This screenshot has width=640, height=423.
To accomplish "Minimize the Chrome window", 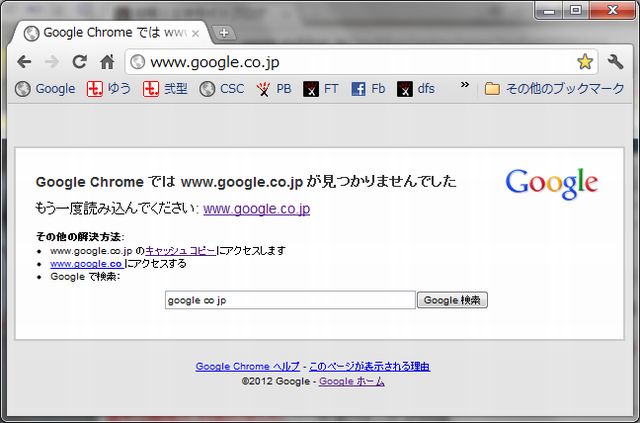I will pyautogui.click(x=549, y=11).
